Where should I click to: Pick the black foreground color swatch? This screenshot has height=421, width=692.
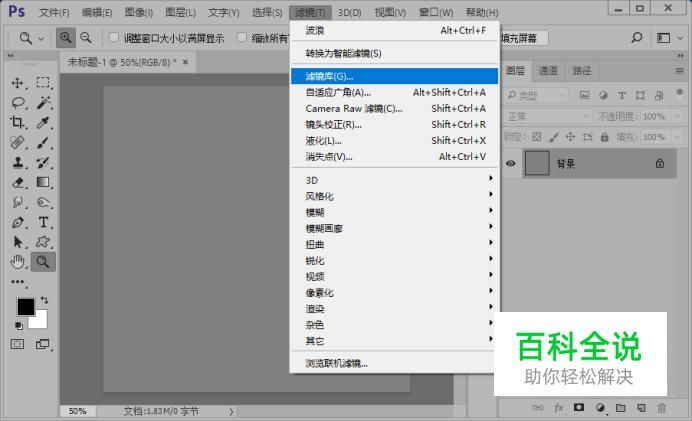point(25,306)
